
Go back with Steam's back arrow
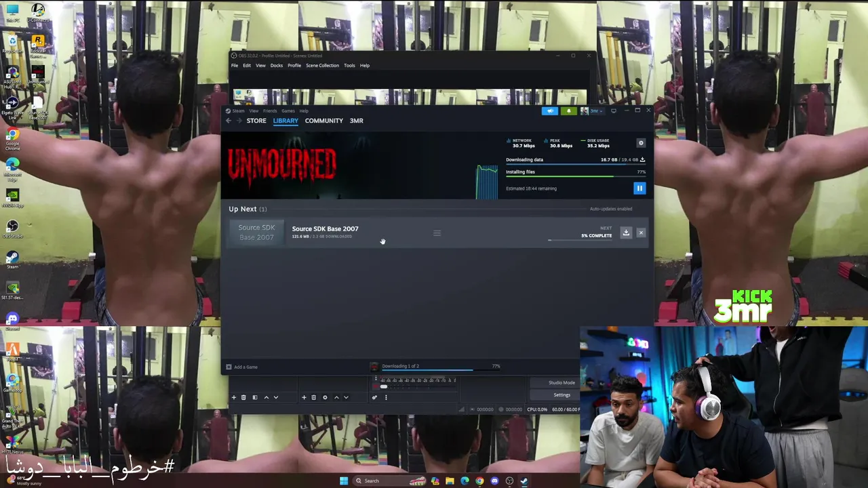click(x=229, y=121)
